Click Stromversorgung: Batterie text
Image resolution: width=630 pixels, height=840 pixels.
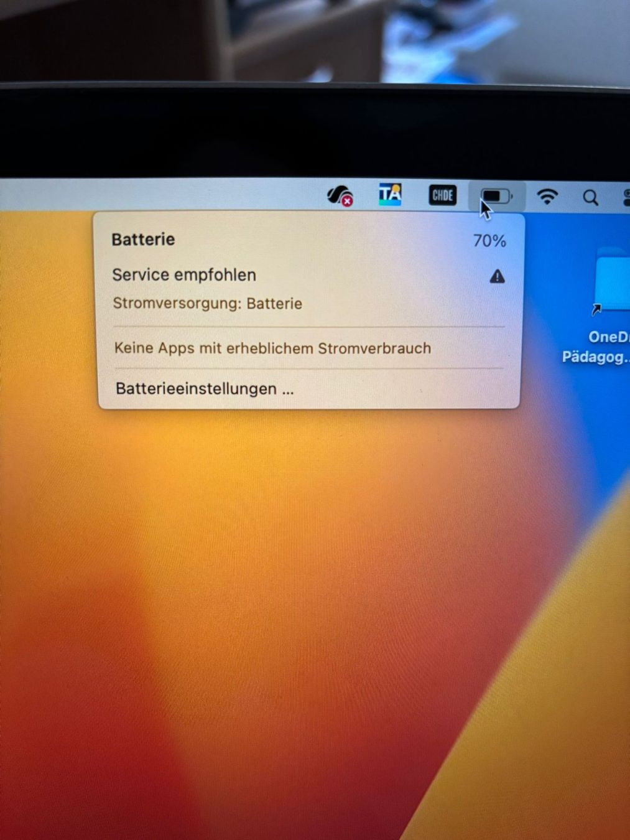click(208, 304)
